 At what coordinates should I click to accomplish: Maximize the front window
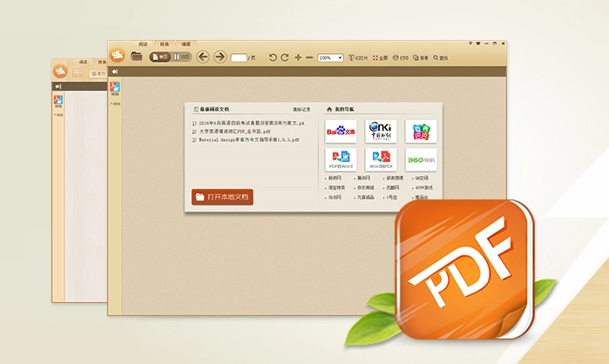(x=495, y=44)
